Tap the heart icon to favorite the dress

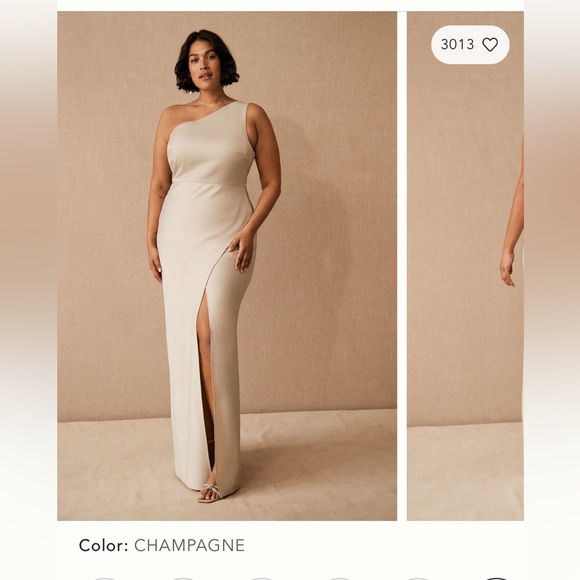click(490, 45)
